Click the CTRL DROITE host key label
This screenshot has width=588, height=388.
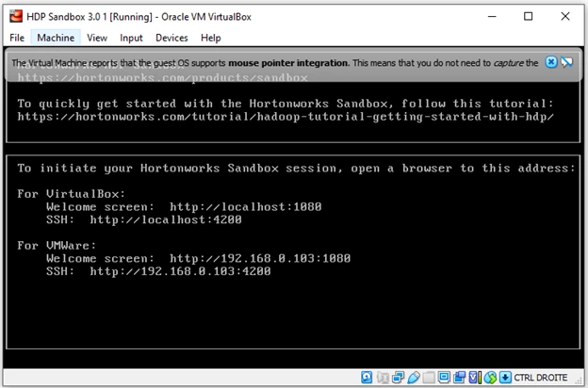540,377
